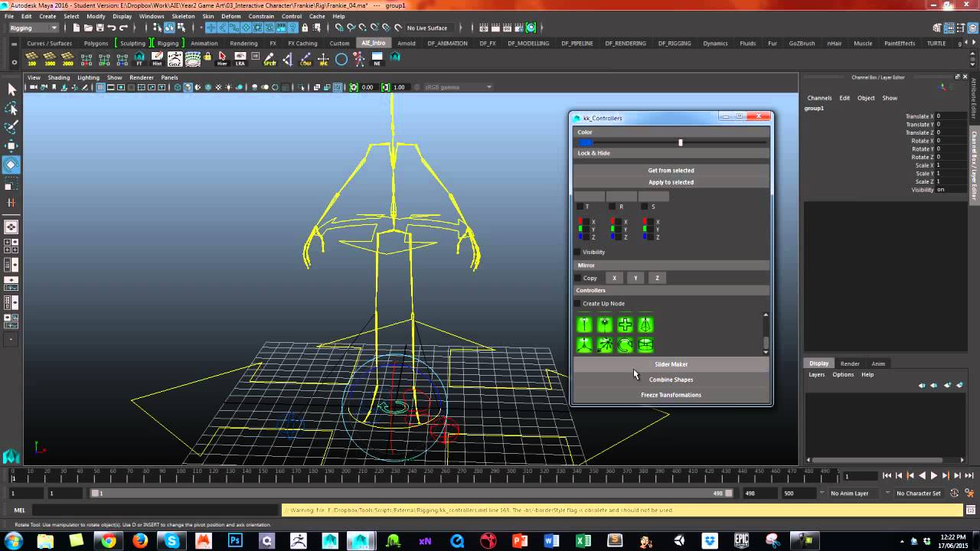Open the viewport Shading menu

[59, 77]
